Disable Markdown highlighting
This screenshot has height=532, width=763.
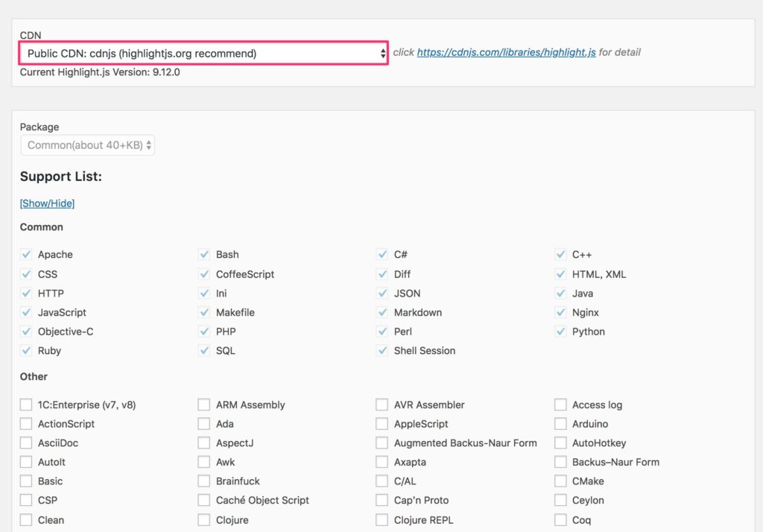pos(382,312)
